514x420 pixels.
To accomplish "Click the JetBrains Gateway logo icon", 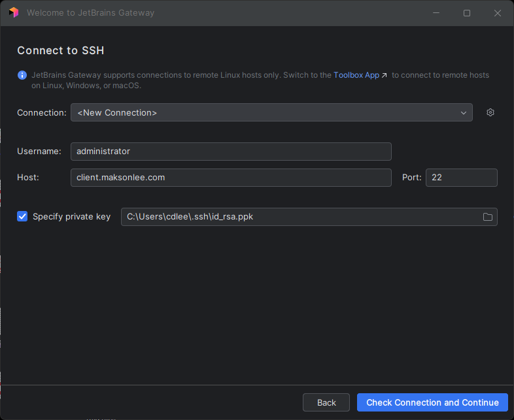I will pyautogui.click(x=14, y=12).
